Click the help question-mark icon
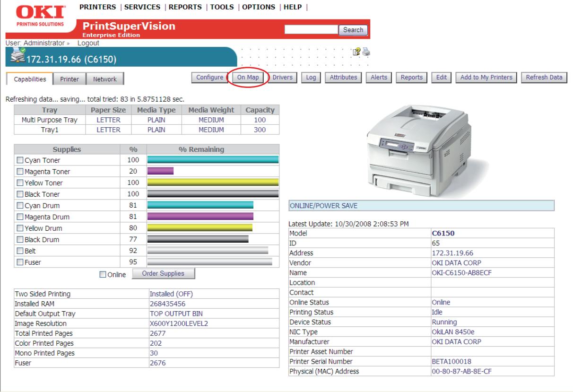This screenshot has height=392, width=573. [x=356, y=53]
